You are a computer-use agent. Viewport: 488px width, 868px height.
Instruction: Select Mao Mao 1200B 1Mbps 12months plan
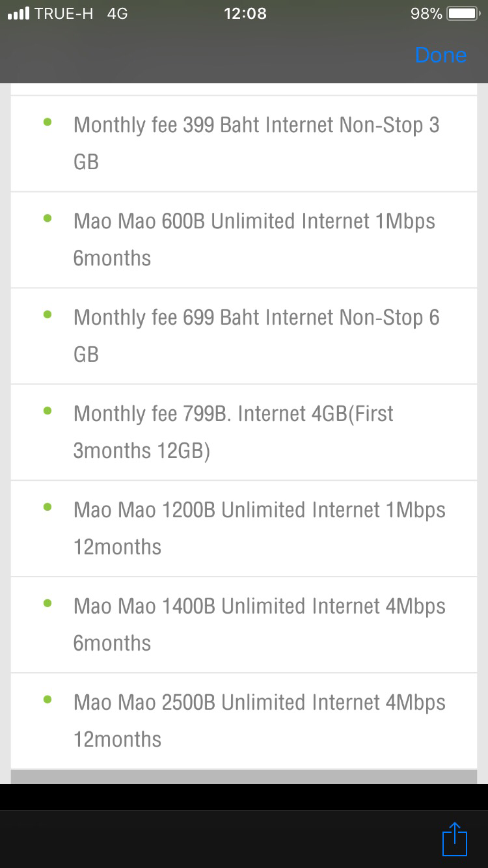(259, 528)
